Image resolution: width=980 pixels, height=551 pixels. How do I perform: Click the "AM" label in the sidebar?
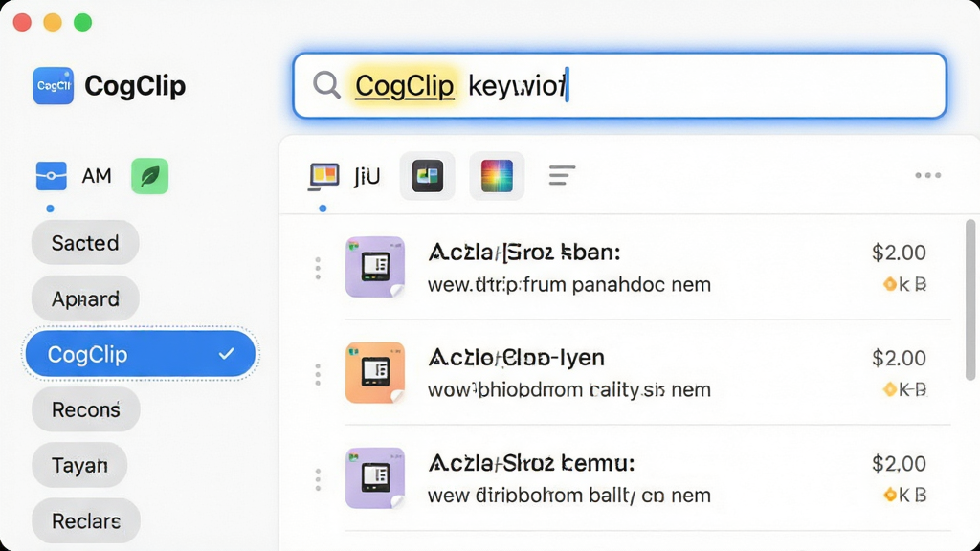pos(97,176)
